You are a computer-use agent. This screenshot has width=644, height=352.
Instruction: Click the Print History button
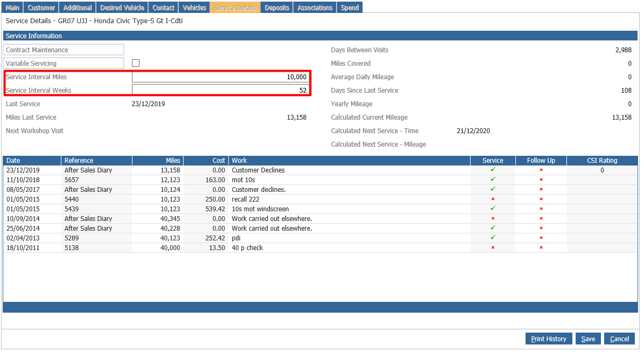coord(548,339)
